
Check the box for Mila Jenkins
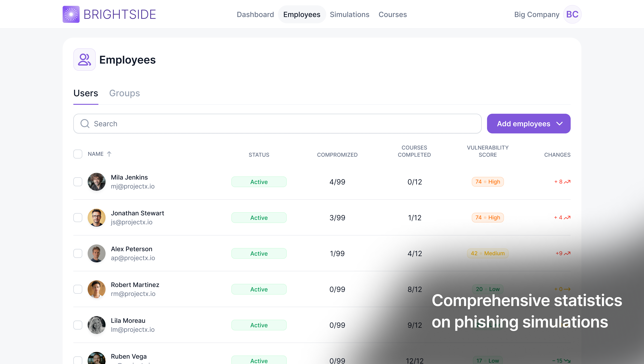tap(78, 182)
